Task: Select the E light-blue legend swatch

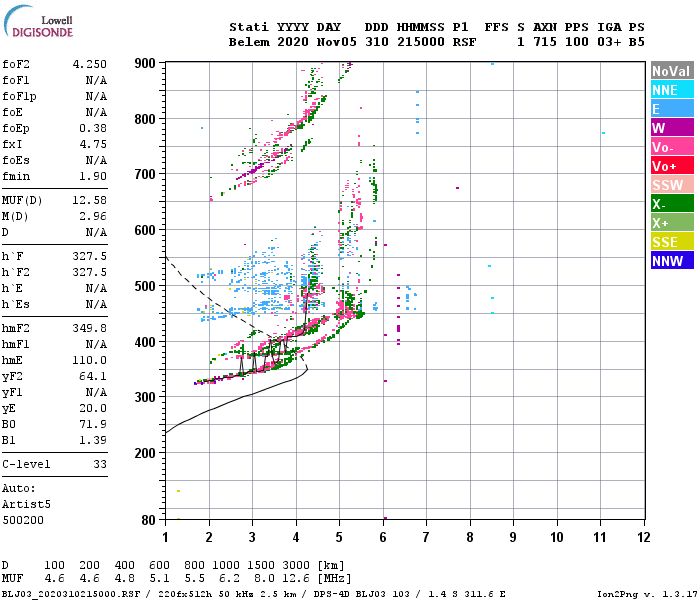Action: tap(672, 108)
